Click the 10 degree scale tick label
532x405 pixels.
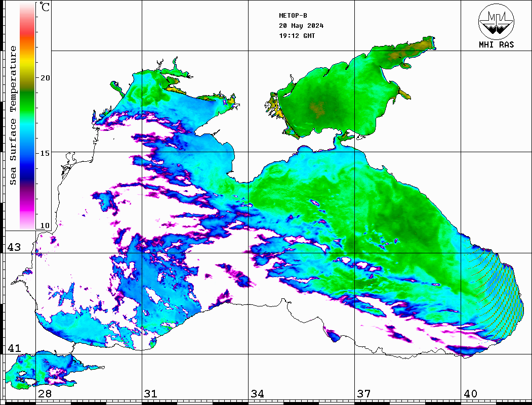(45, 226)
